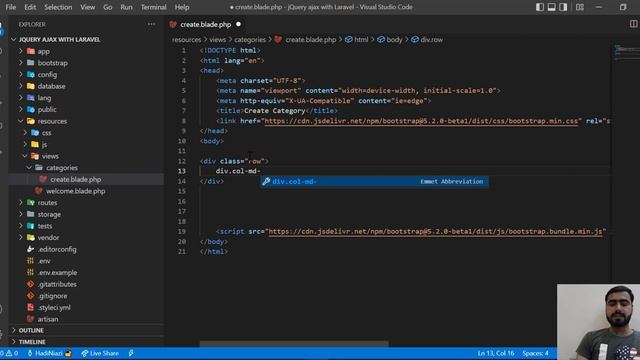Change Spaces: 4 indentation setting
Viewport: 640px width, 360px height.
(x=535, y=353)
